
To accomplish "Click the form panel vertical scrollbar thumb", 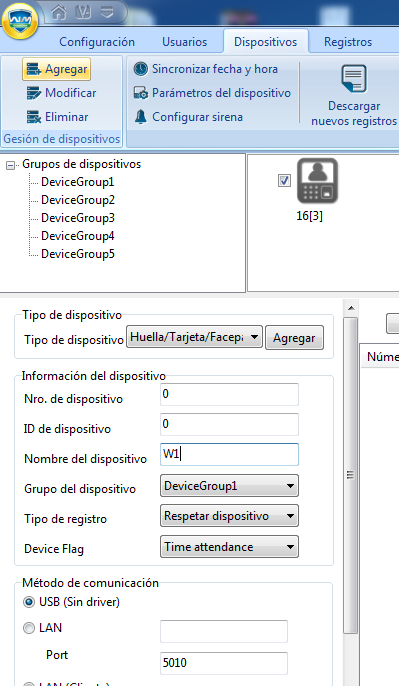I will click(x=350, y=475).
